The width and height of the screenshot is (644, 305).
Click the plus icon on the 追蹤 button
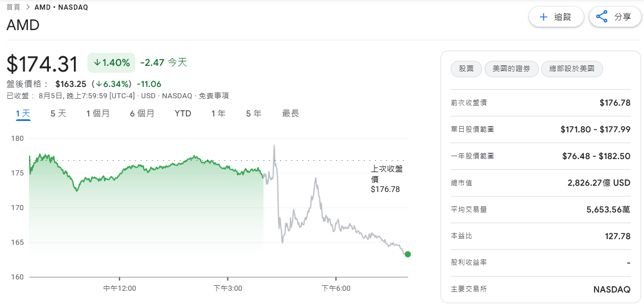[543, 17]
